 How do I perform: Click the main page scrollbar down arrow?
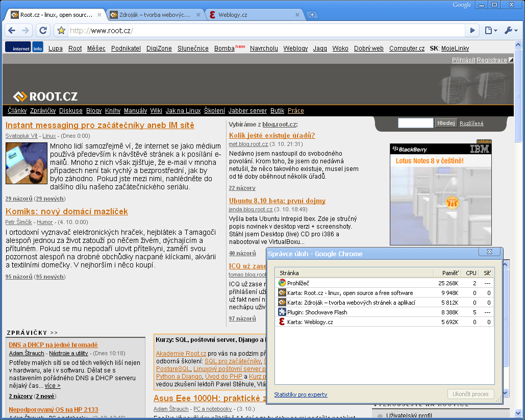pyautogui.click(x=518, y=413)
